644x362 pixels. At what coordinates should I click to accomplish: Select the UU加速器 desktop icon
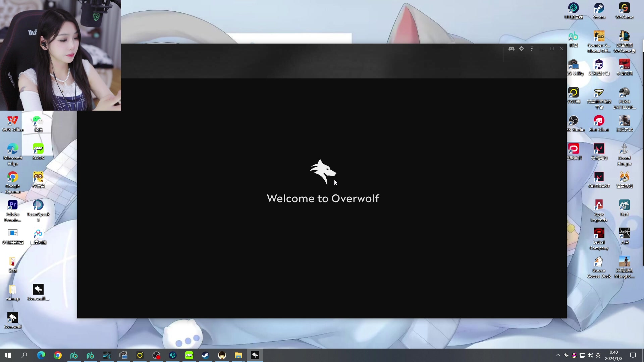[574, 11]
